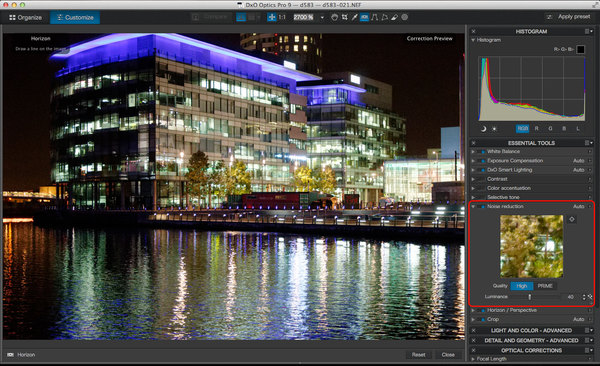Viewport: 600px width, 366px height.
Task: Pick the white balance eyedropper tool
Action: point(355,17)
